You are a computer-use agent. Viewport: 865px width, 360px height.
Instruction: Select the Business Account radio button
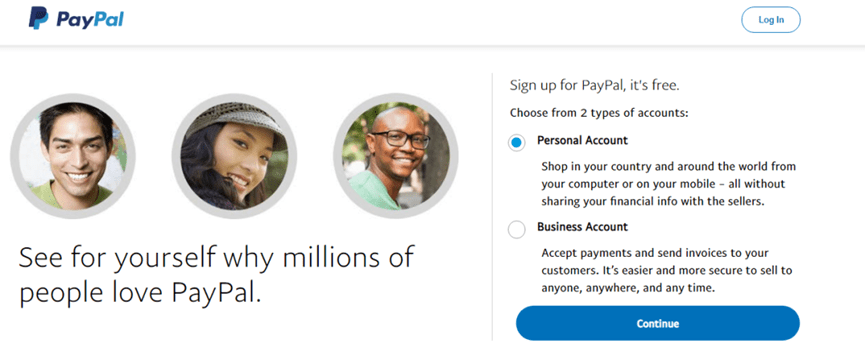point(516,229)
